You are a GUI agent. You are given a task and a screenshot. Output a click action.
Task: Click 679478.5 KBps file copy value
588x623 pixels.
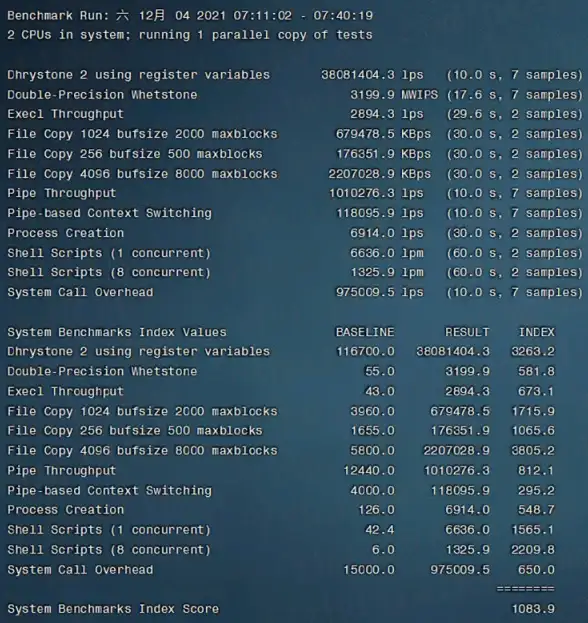point(383,134)
